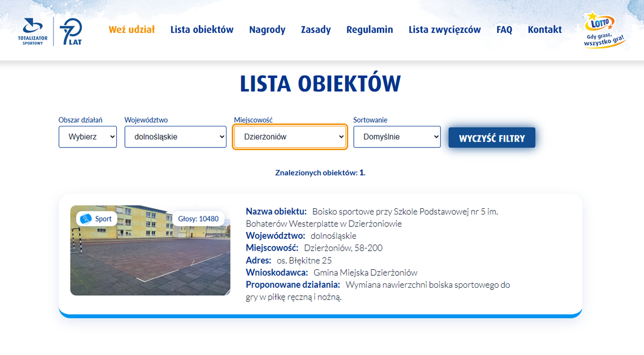View the Regulamin page

(369, 29)
